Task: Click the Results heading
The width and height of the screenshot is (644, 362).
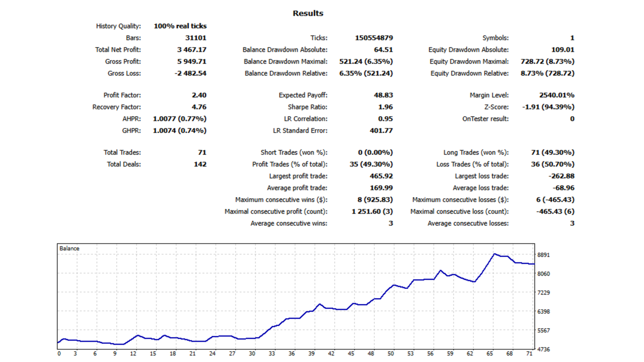Action: point(308,13)
